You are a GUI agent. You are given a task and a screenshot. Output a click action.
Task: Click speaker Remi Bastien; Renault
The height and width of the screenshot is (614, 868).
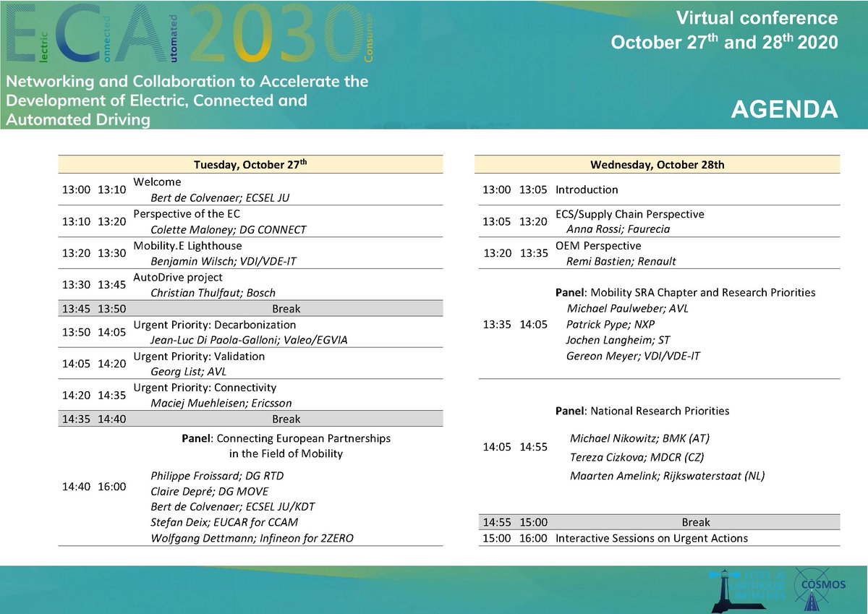click(x=621, y=261)
